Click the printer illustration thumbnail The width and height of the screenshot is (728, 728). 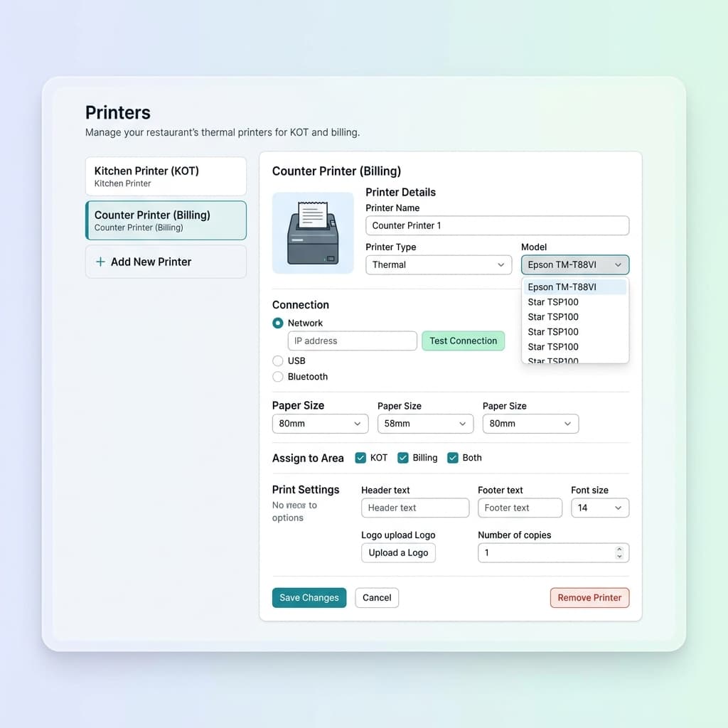click(313, 232)
